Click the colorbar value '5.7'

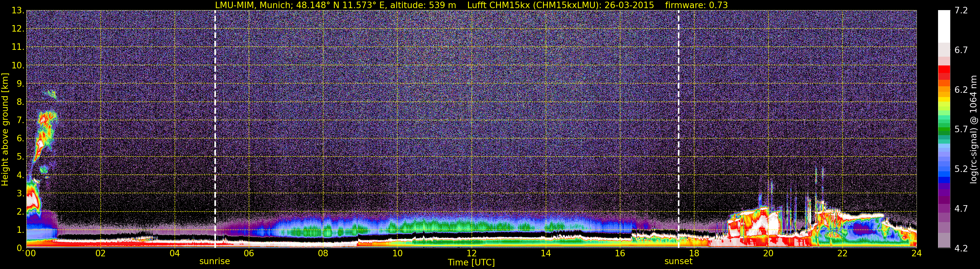tap(961, 129)
